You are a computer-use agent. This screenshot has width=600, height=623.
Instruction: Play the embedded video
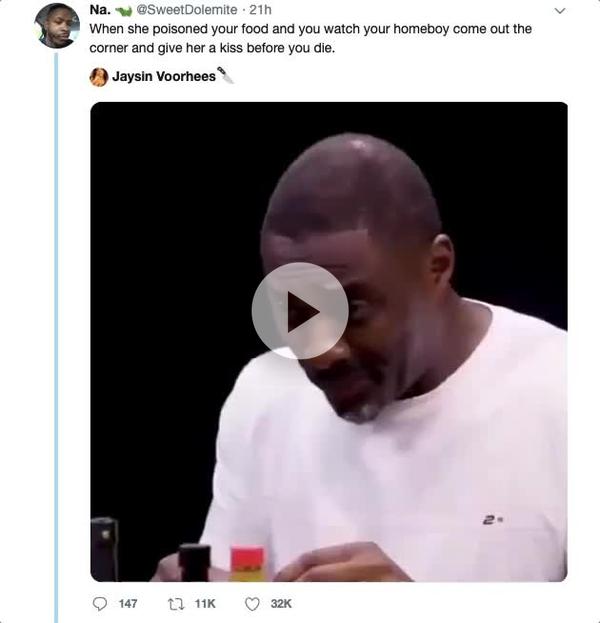click(299, 311)
